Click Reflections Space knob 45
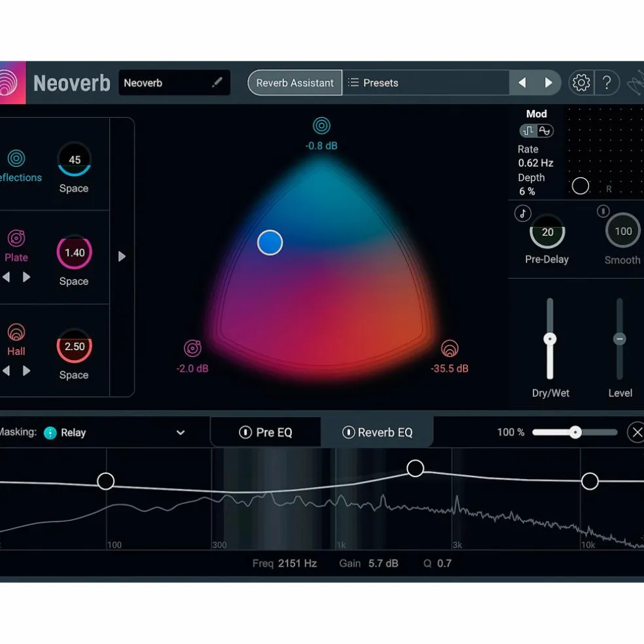The width and height of the screenshot is (644, 644). (75, 159)
